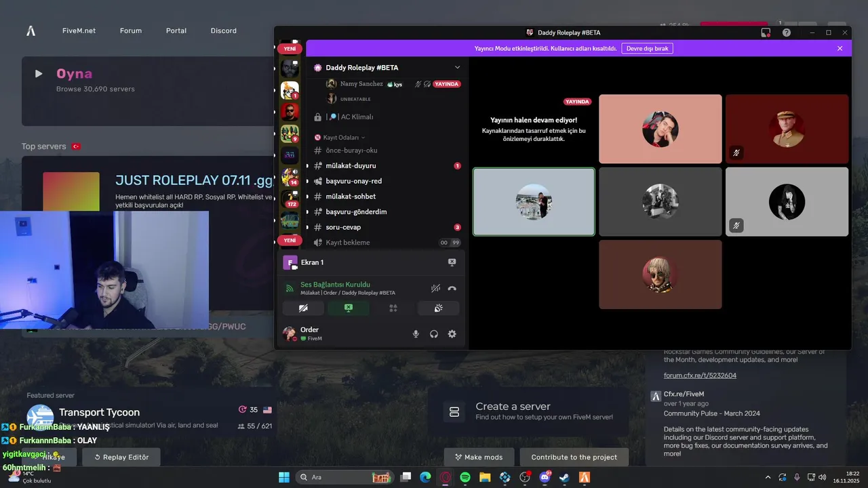
Task: Select server with badge 14 in sidebar
Action: (290, 177)
